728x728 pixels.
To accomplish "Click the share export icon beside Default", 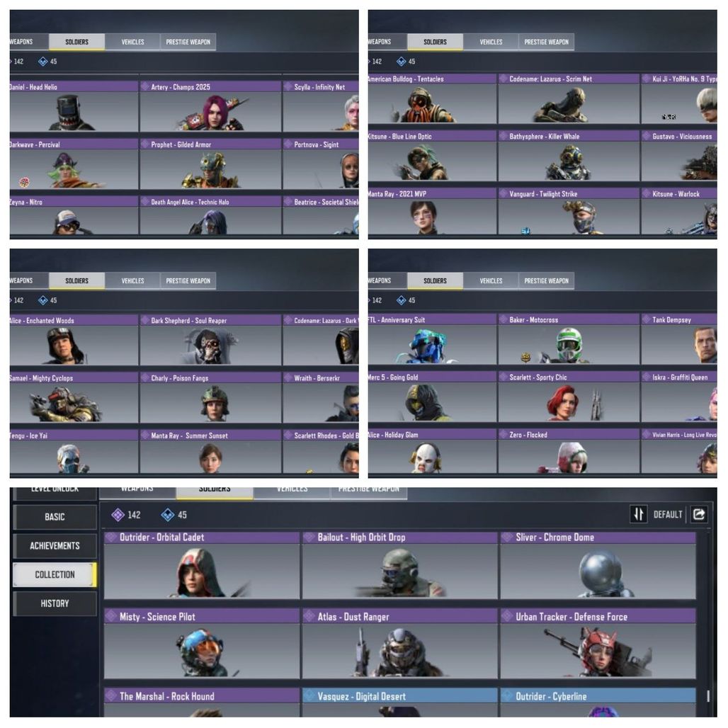I will [x=699, y=514].
